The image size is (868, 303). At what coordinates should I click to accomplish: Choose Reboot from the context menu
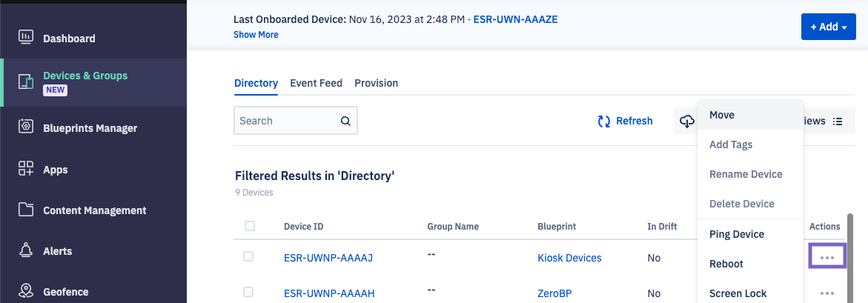(726, 264)
